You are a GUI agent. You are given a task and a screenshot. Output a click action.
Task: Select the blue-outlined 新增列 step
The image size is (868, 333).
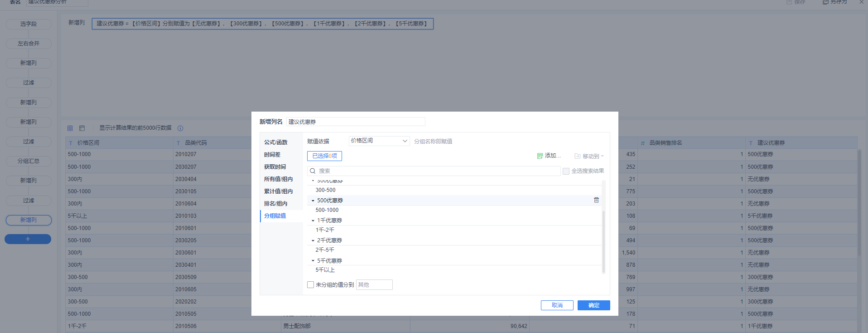click(x=29, y=220)
